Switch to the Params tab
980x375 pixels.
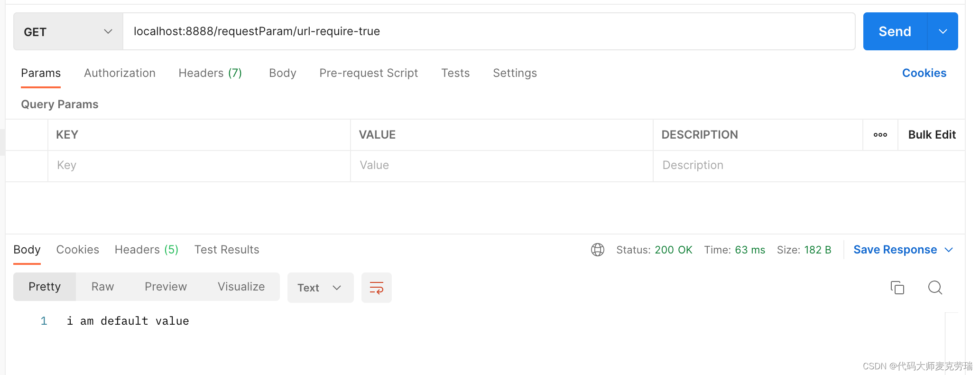coord(41,73)
